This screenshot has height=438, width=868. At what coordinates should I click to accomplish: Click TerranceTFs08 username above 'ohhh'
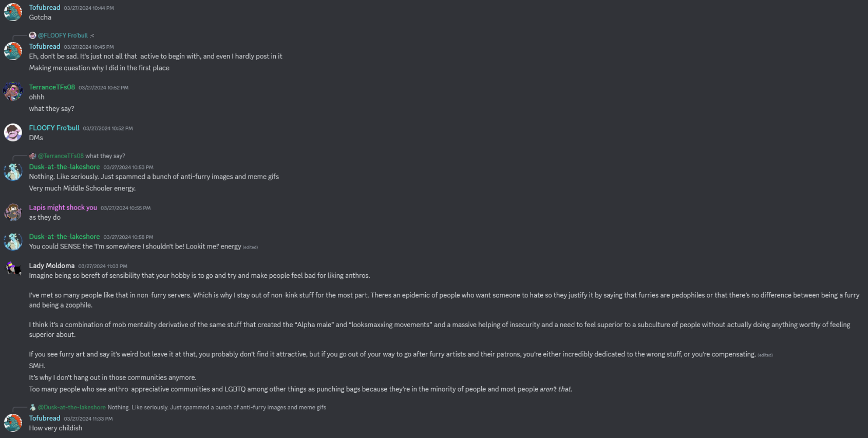[x=52, y=87]
